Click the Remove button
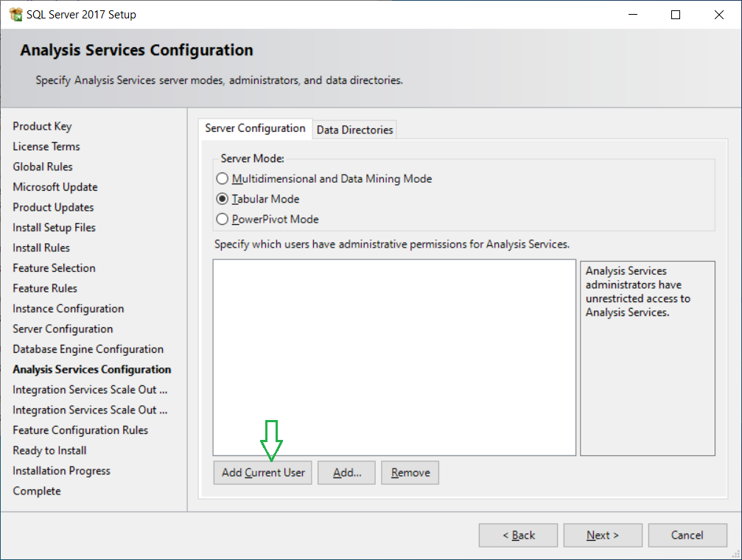 (410, 473)
